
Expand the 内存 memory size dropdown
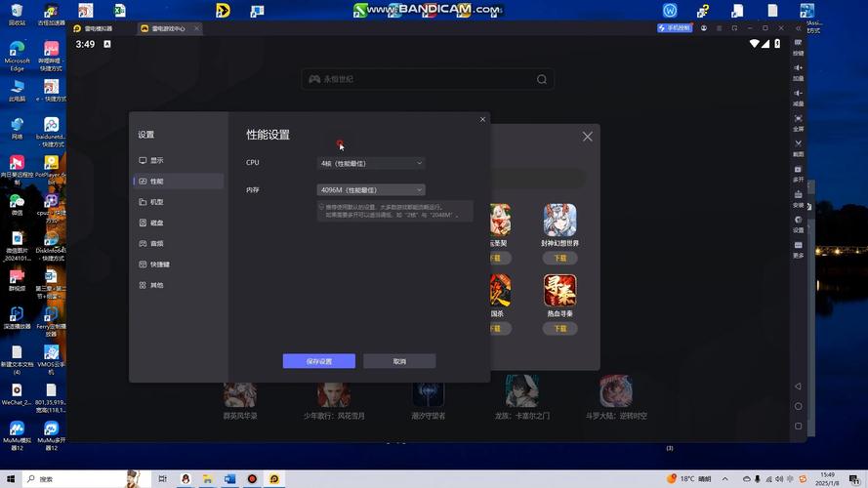371,189
